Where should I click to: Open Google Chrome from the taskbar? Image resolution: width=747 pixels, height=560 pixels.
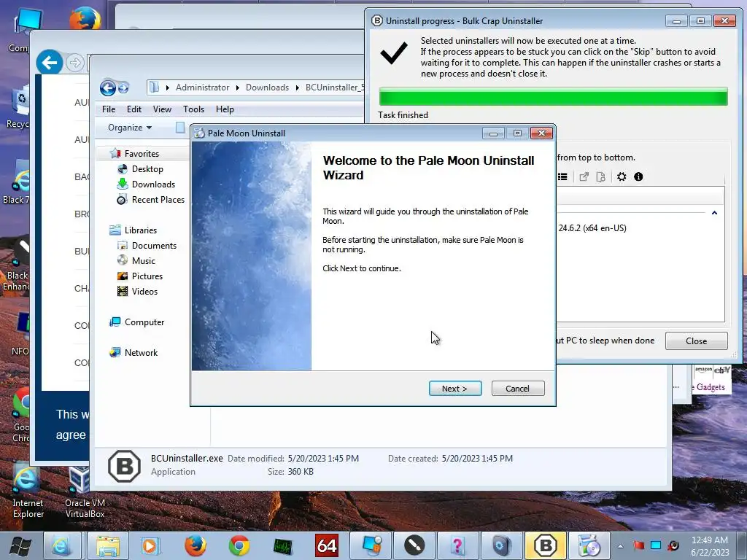pos(239,545)
